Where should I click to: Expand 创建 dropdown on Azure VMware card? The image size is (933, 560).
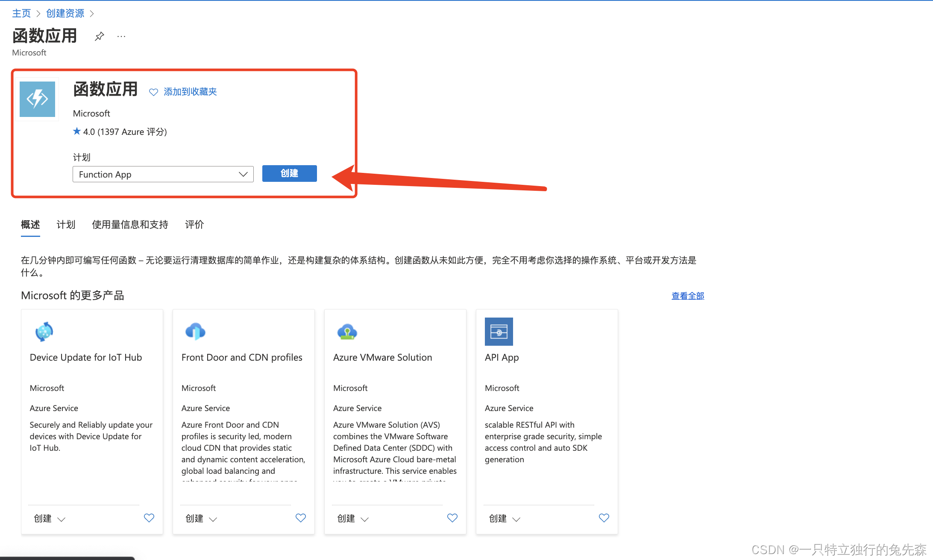pyautogui.click(x=353, y=519)
